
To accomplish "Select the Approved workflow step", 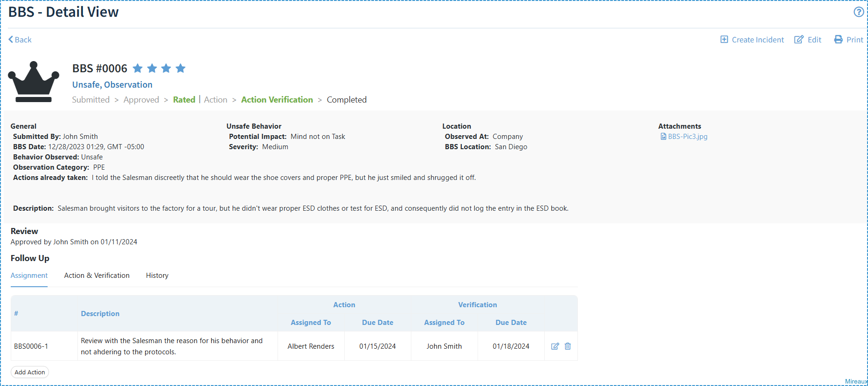I will click(141, 100).
